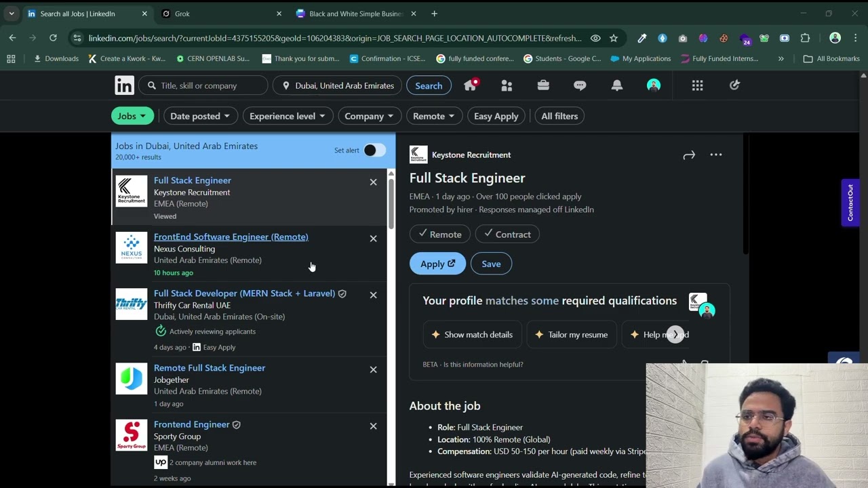The image size is (868, 488).
Task: Expand the Remote filter dropdown
Action: (x=435, y=116)
